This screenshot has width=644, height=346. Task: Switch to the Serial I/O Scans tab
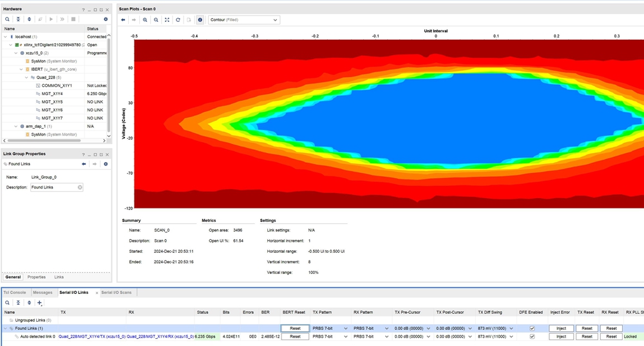pyautogui.click(x=116, y=293)
